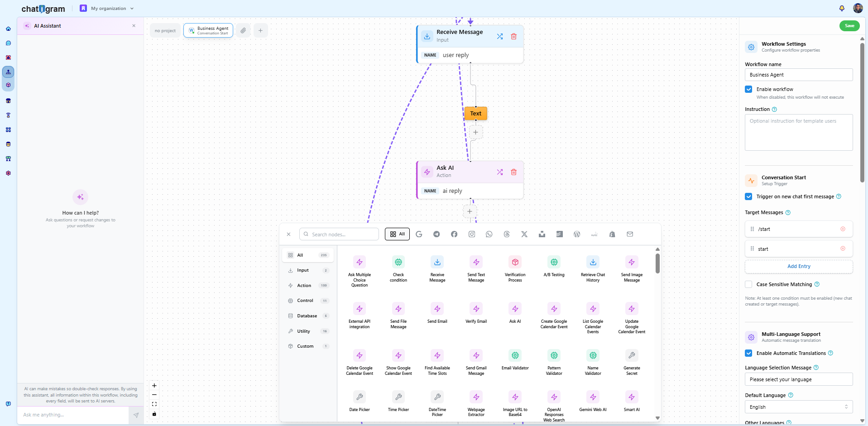The height and width of the screenshot is (426, 868).
Task: Select the Utility category
Action: (x=308, y=331)
